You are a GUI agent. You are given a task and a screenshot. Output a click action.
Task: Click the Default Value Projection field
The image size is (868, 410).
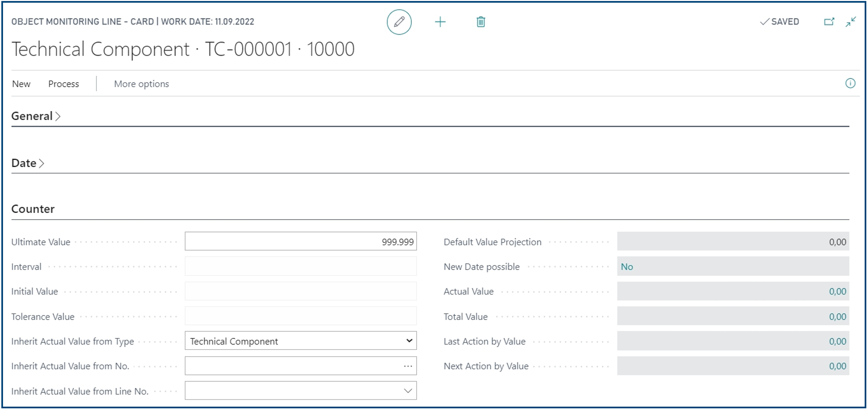(733, 242)
